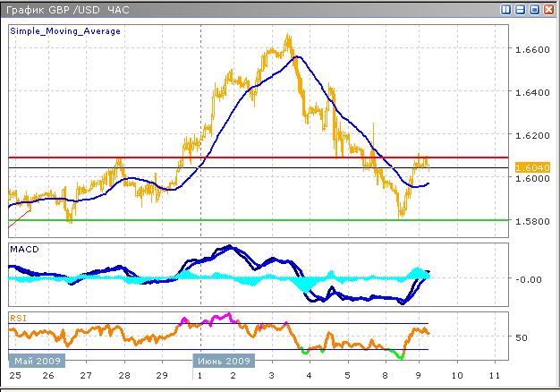The height and width of the screenshot is (392, 560).
Task: Click the 'Июнь 2009' date label
Action: click(224, 361)
